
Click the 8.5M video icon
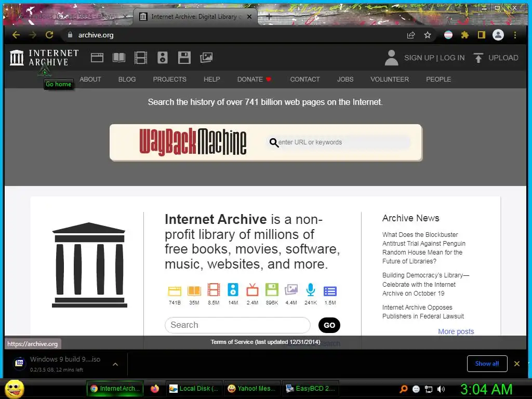click(214, 290)
